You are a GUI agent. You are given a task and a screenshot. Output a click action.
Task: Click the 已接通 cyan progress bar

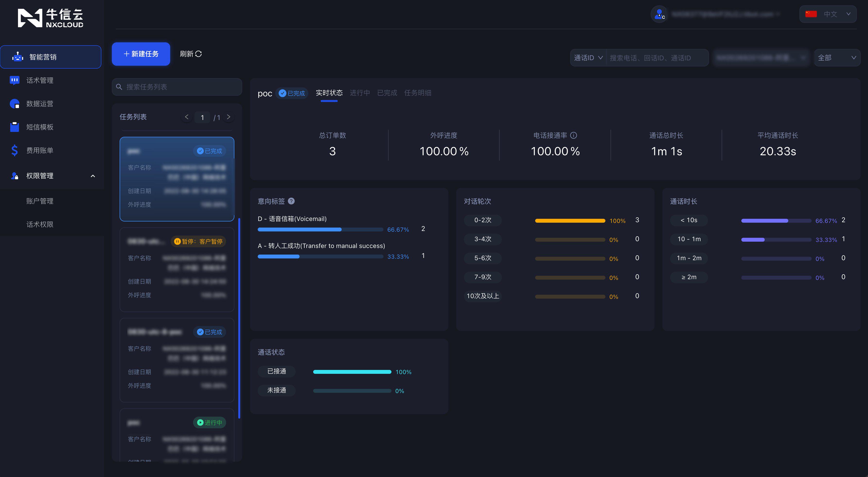point(352,372)
